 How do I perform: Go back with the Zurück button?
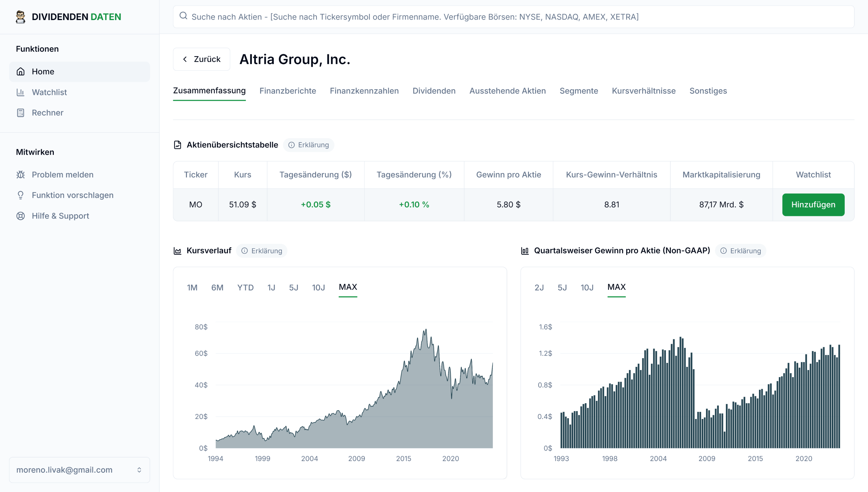pyautogui.click(x=202, y=59)
